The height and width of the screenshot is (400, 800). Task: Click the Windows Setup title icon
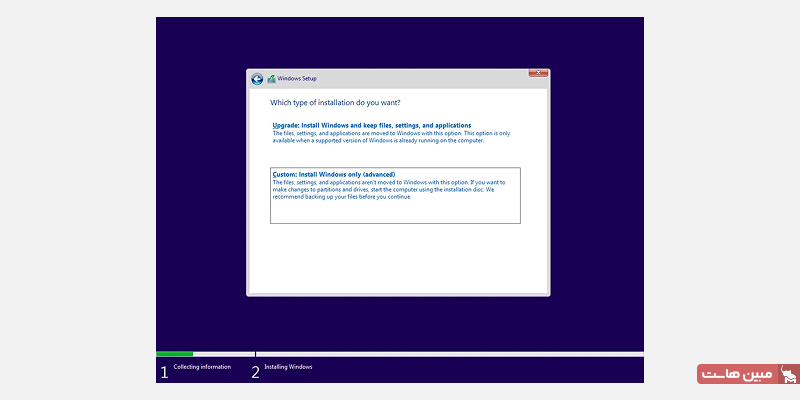pos(271,79)
